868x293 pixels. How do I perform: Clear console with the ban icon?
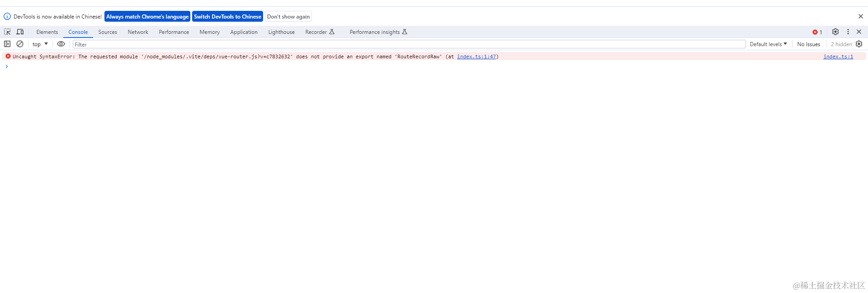20,44
